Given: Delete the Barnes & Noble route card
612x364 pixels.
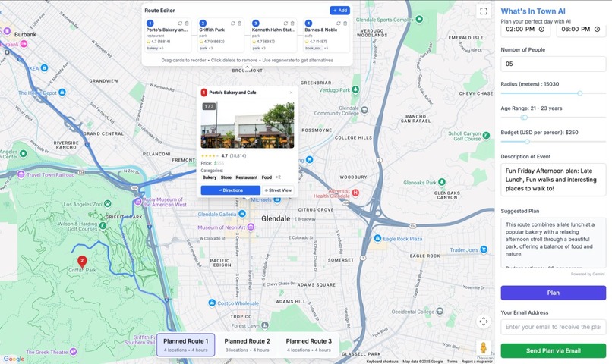Looking at the screenshot, I should pyautogui.click(x=345, y=24).
